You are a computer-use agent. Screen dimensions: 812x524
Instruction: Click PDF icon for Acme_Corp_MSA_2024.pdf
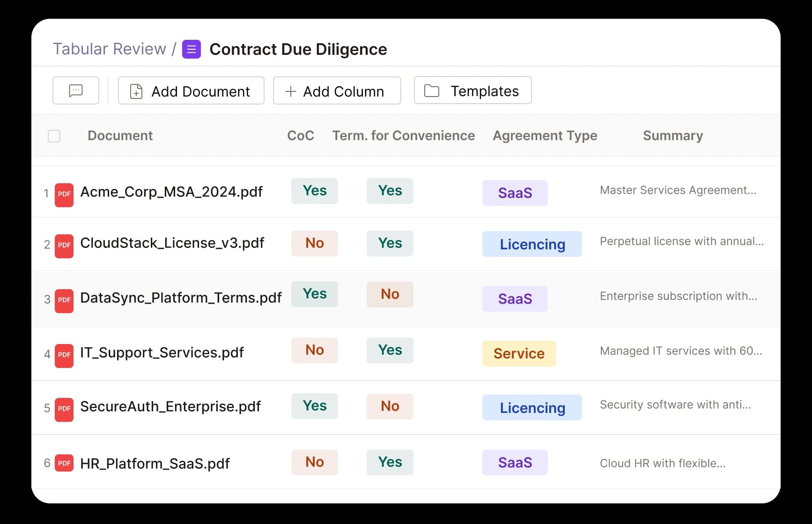(x=64, y=195)
